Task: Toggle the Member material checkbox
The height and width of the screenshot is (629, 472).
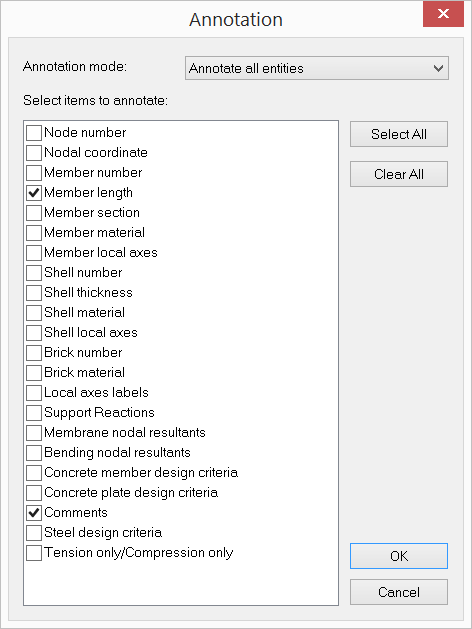Action: 34,233
